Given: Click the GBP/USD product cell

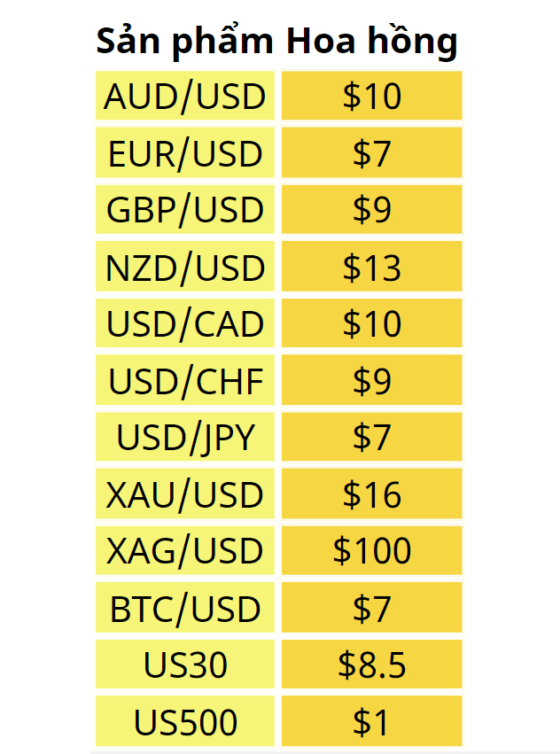Looking at the screenshot, I should coord(185,211).
